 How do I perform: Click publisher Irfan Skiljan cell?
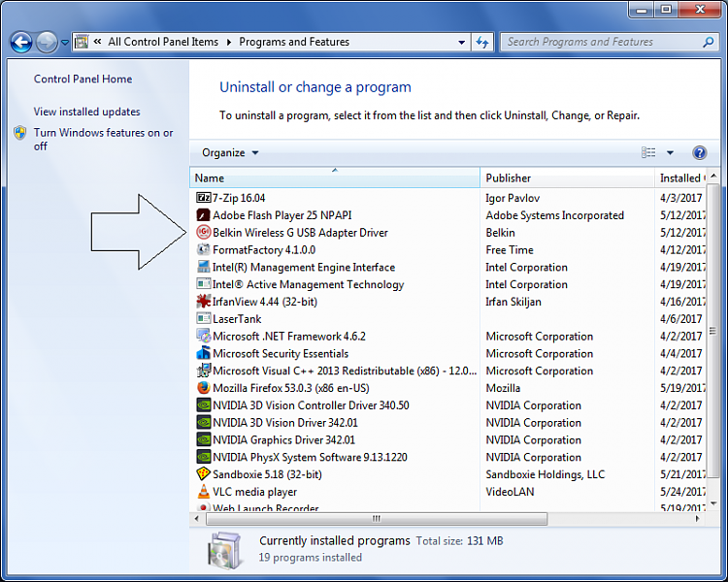[513, 302]
